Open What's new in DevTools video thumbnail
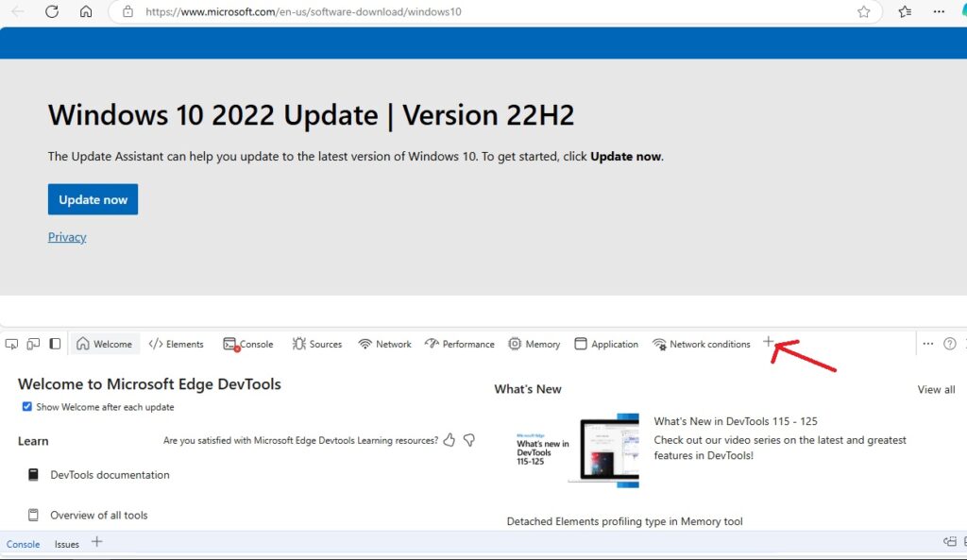Viewport: 967px width, 560px height. (x=578, y=450)
